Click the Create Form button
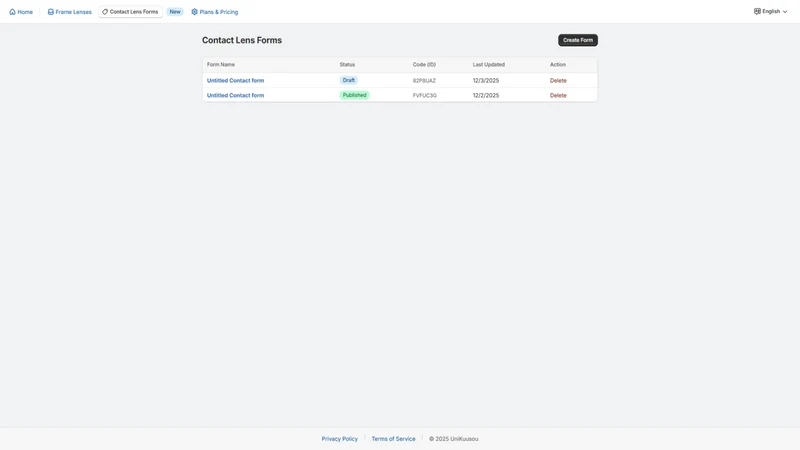 pos(578,40)
